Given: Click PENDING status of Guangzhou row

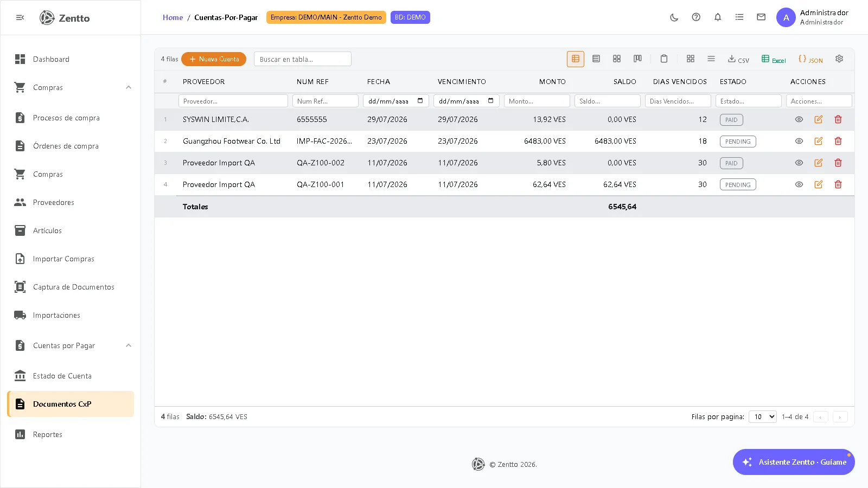Looking at the screenshot, I should point(738,142).
